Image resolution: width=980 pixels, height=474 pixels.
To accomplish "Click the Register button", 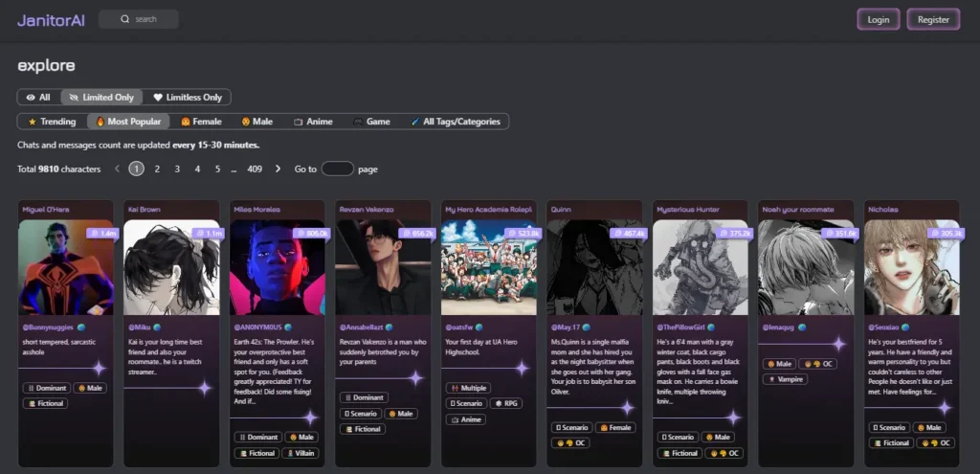I will (932, 19).
